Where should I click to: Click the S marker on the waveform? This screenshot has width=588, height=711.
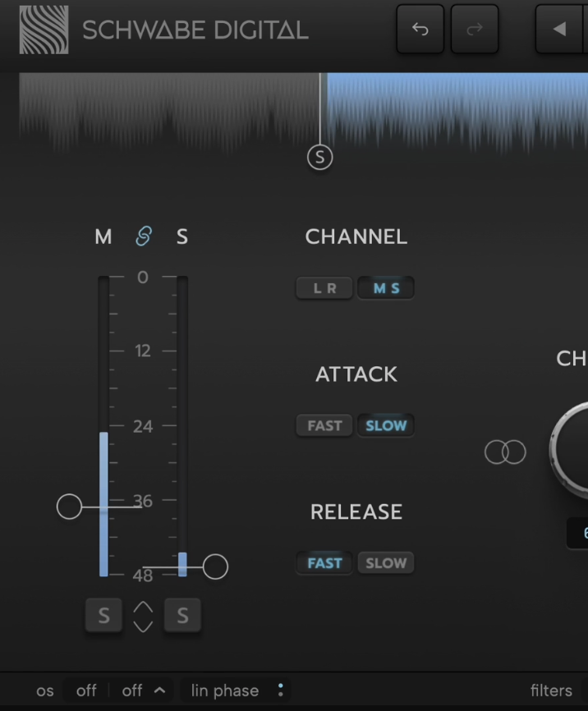pos(319,158)
